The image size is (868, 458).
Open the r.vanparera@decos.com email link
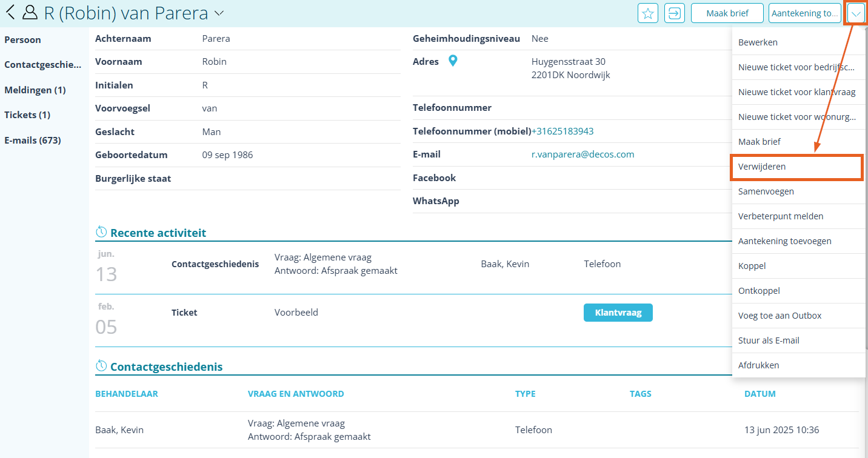[x=583, y=154]
